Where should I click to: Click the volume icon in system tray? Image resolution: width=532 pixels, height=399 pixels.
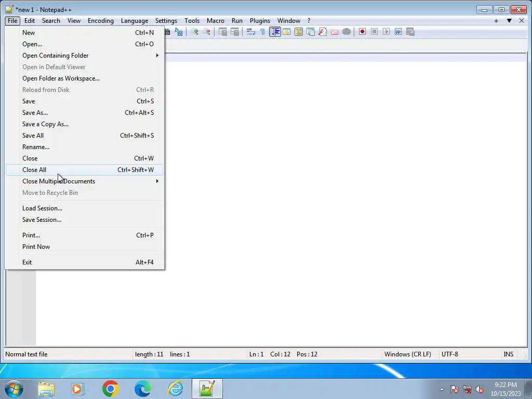(480, 390)
